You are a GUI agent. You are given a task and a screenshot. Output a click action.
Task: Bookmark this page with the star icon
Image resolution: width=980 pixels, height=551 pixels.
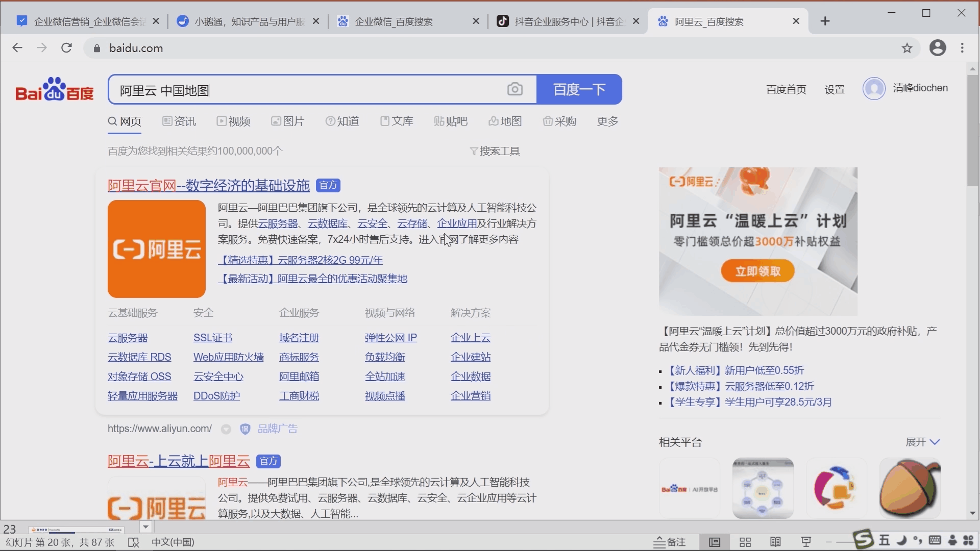click(x=907, y=48)
